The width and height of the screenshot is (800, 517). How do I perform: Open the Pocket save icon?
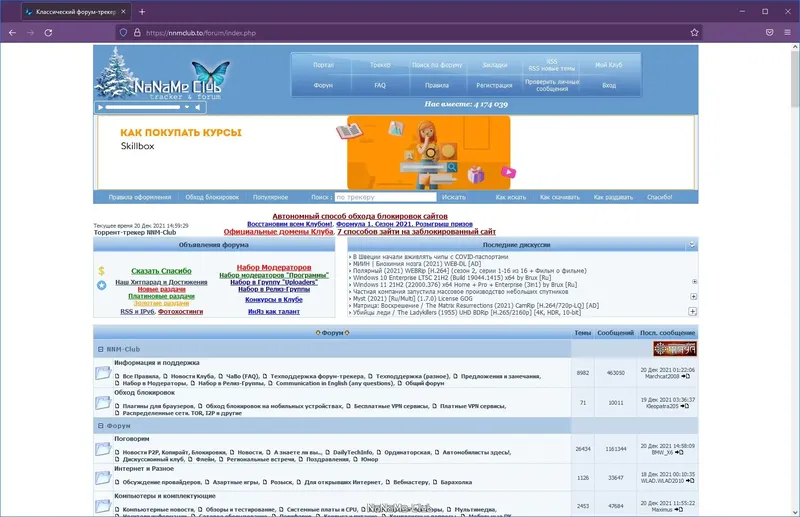pos(769,33)
